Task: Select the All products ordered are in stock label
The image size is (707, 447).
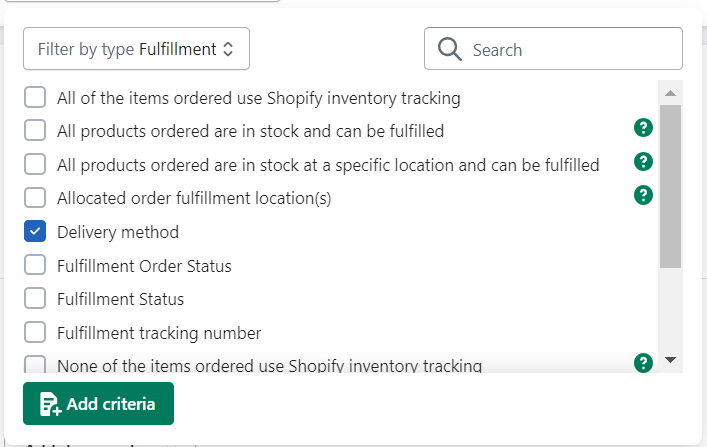Action: [x=250, y=131]
